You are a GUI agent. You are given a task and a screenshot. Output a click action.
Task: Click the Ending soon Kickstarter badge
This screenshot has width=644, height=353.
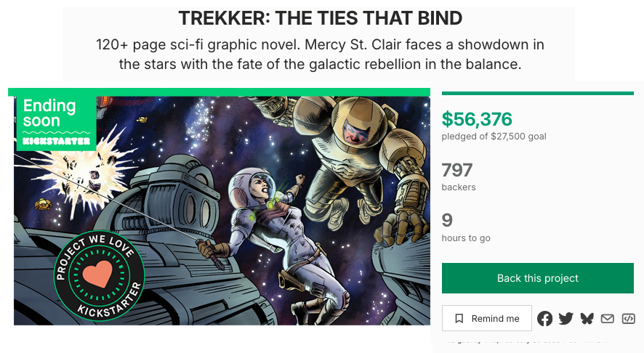pyautogui.click(x=56, y=122)
